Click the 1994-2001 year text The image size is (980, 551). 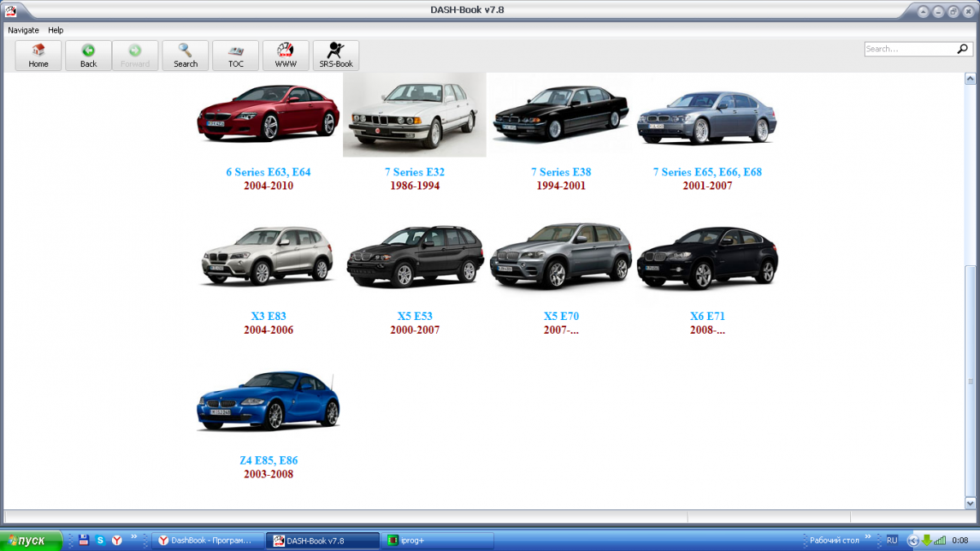(561, 186)
